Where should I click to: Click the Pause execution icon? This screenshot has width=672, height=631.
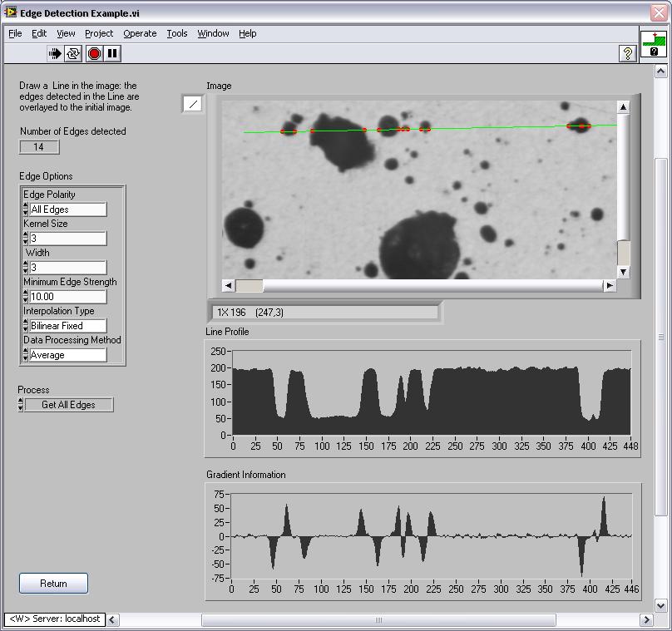(x=113, y=53)
